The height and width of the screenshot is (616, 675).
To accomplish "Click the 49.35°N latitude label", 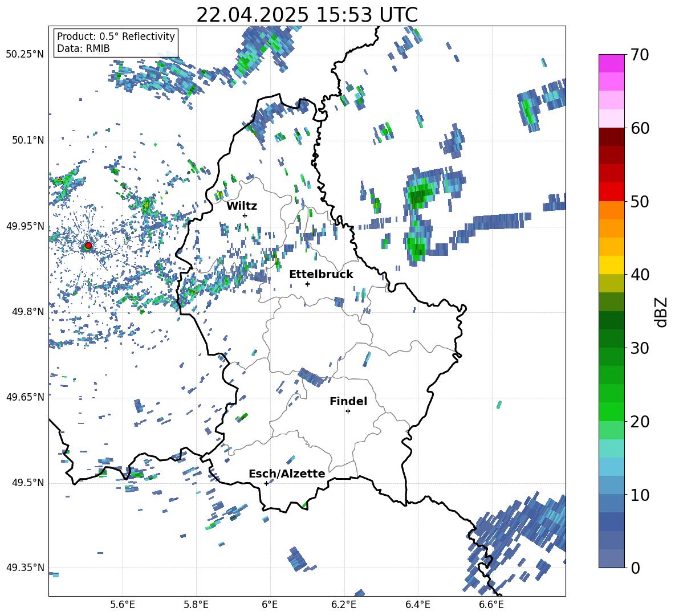I will tap(25, 568).
